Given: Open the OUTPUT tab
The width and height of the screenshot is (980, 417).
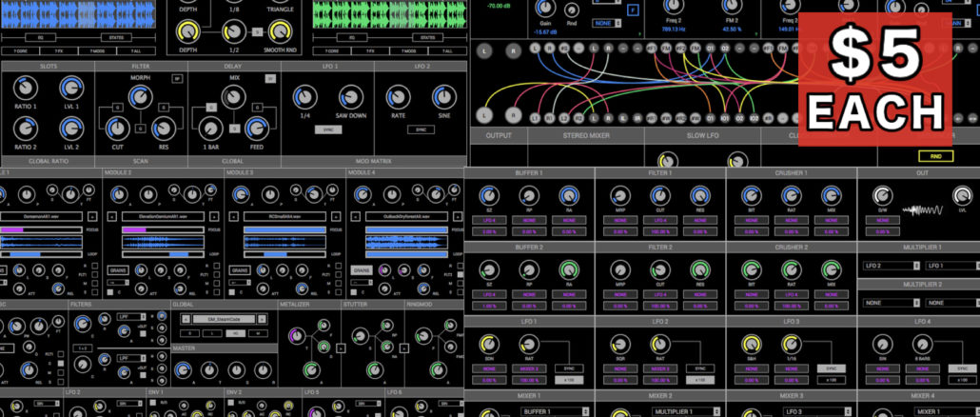Looking at the screenshot, I should pyautogui.click(x=499, y=135).
